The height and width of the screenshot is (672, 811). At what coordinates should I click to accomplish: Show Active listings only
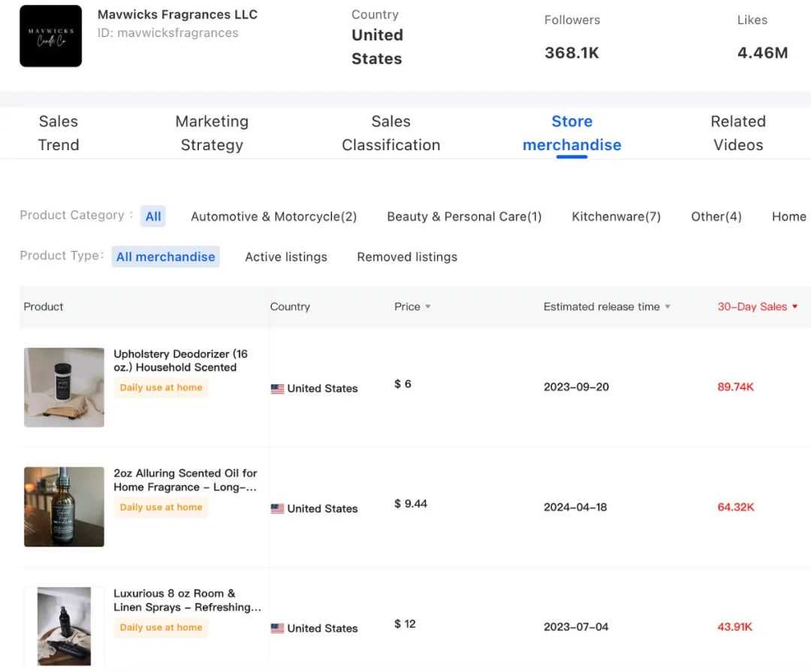pos(286,257)
